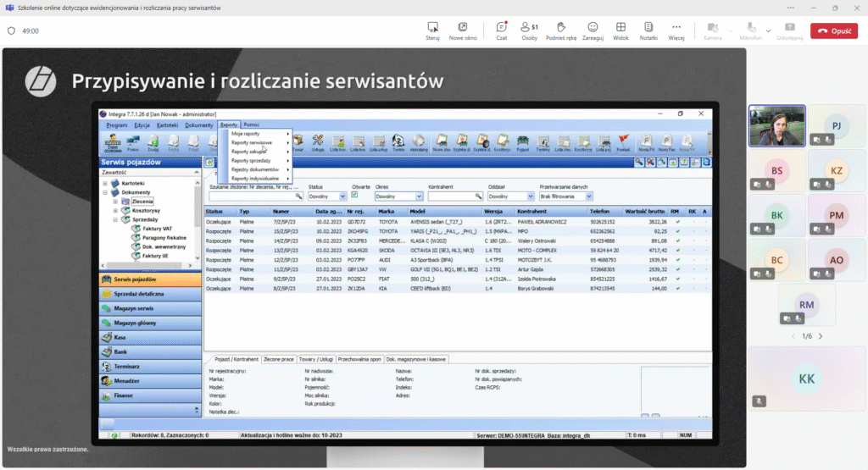The width and height of the screenshot is (868, 470).
Task: Open Dokumenty menu in Integra
Action: (x=198, y=125)
